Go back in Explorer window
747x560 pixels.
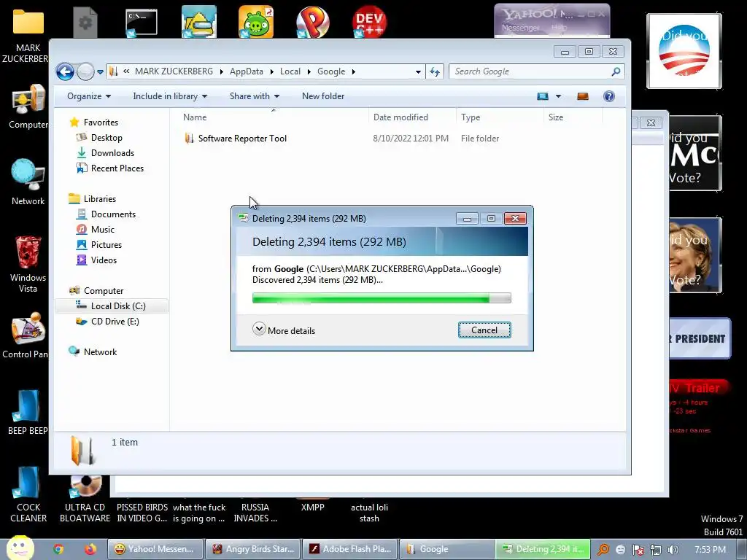click(x=65, y=72)
